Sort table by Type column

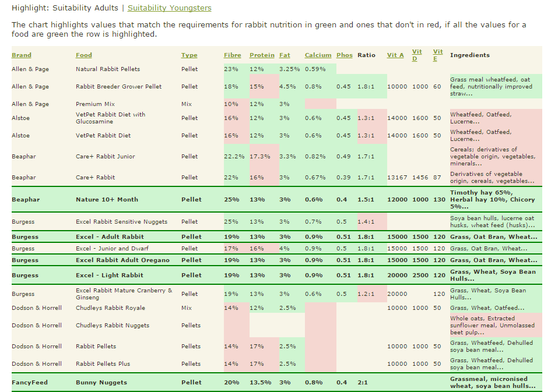189,55
